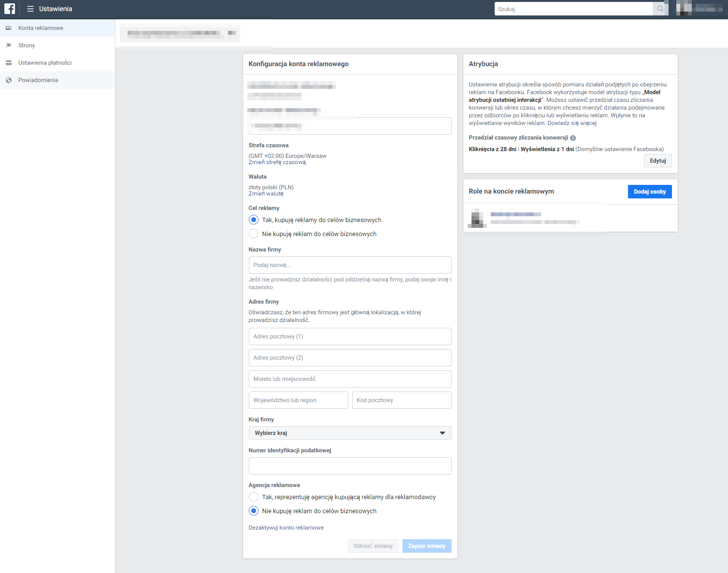Click 'Zmień walutę' link
Image resolution: width=728 pixels, height=573 pixels.
coord(266,194)
